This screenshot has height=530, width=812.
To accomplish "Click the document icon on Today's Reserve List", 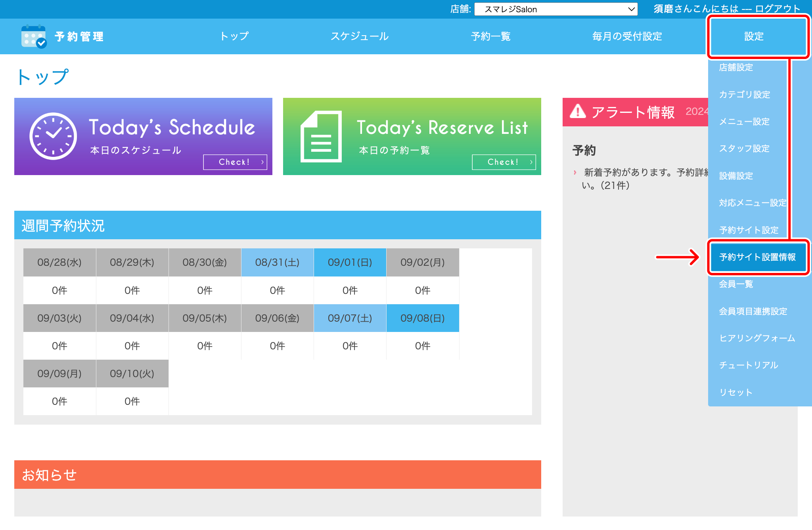I will point(321,137).
